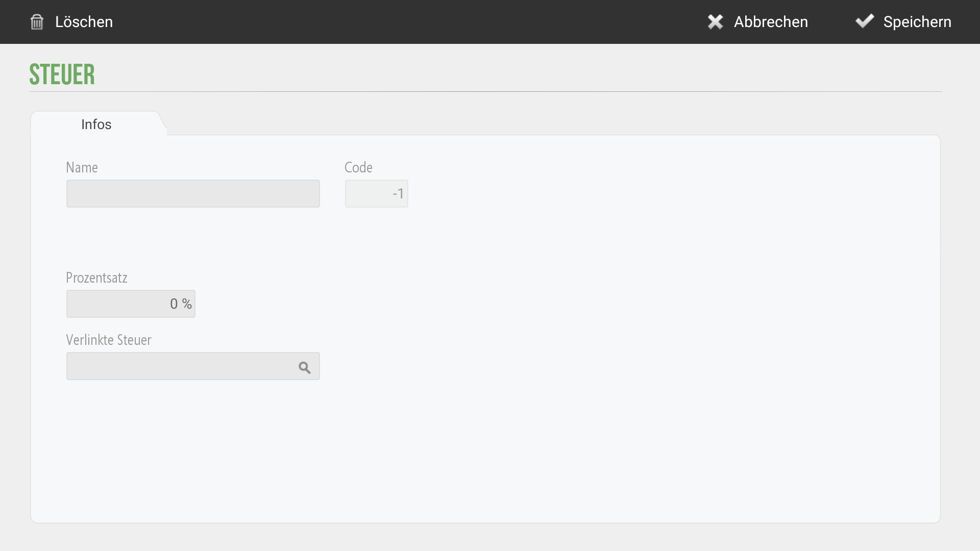Click the Code field label
Viewport: 980px width, 551px height.
358,167
